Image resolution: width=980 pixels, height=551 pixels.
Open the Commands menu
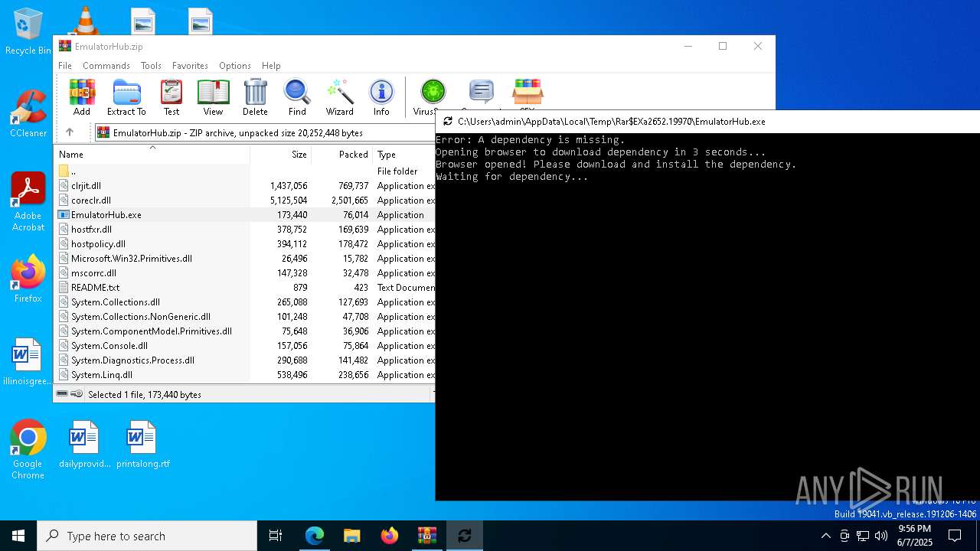(106, 66)
